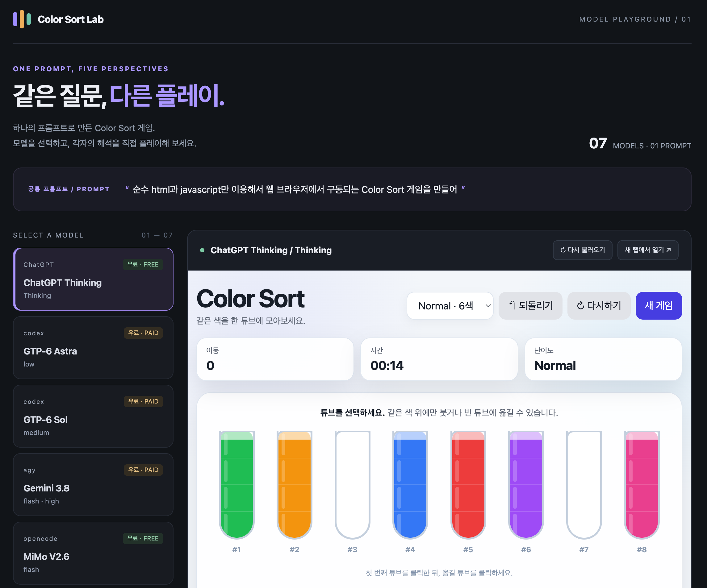This screenshot has height=588, width=707.
Task: Click the 무료 · FREE badge on MiMo V2.6
Action: [x=143, y=538]
